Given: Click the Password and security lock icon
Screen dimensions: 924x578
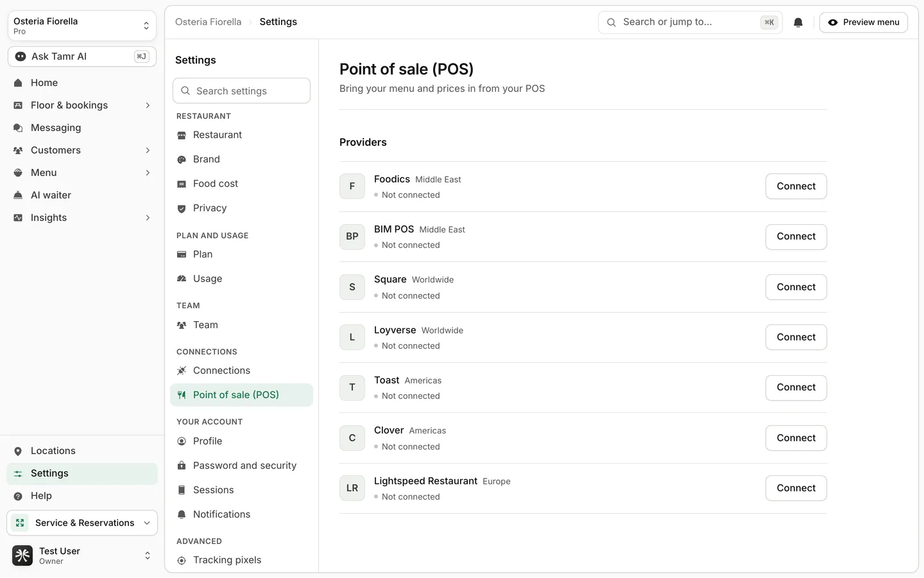Looking at the screenshot, I should [x=182, y=466].
